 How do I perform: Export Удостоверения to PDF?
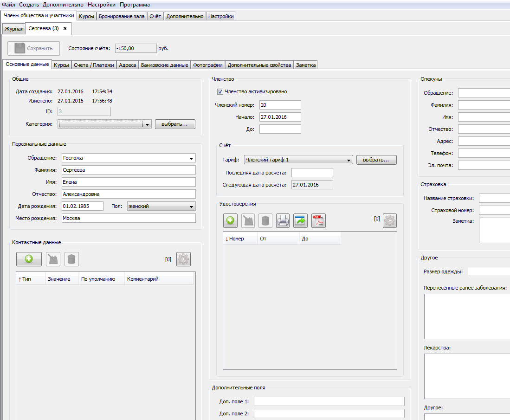point(318,220)
